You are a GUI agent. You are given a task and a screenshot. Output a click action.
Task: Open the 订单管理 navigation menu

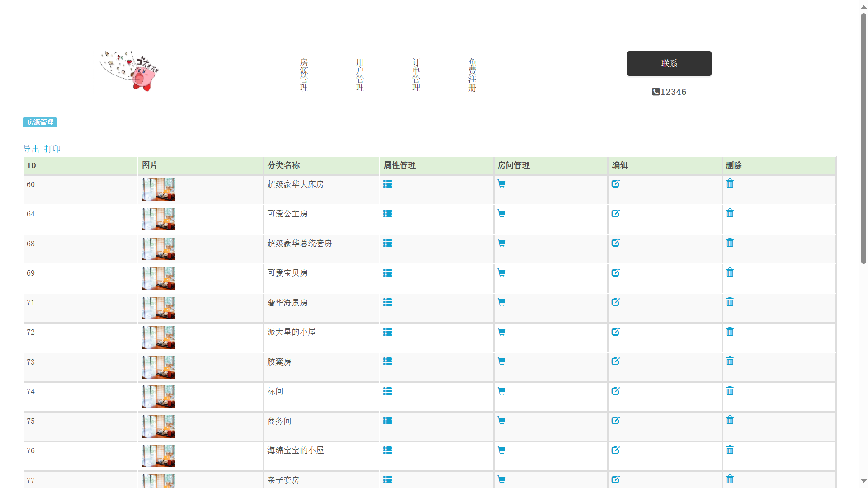(x=416, y=75)
